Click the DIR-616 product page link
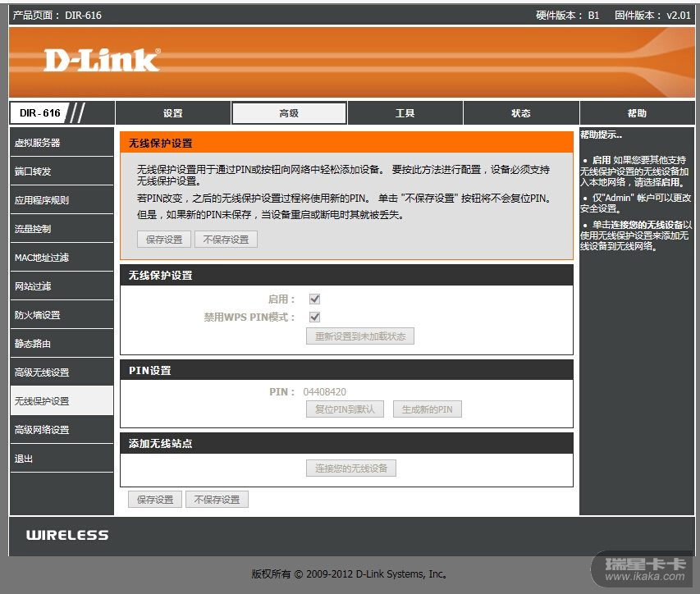 point(83,15)
